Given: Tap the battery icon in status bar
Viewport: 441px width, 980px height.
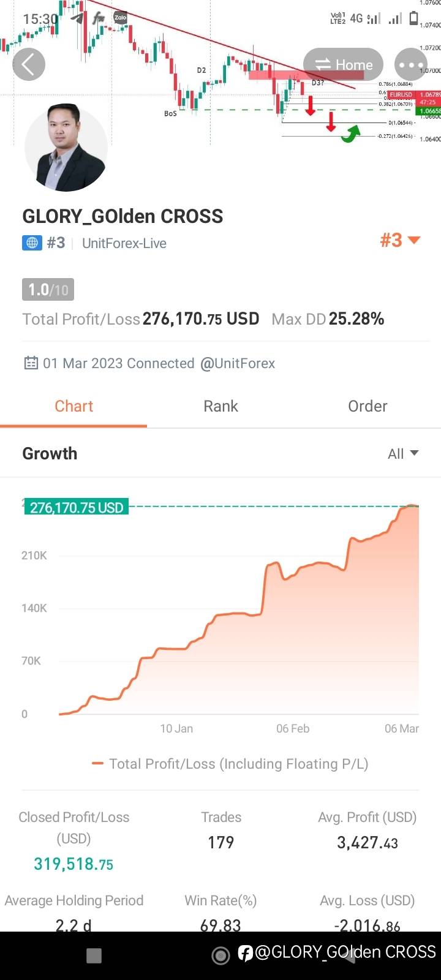Looking at the screenshot, I should click(413, 19).
